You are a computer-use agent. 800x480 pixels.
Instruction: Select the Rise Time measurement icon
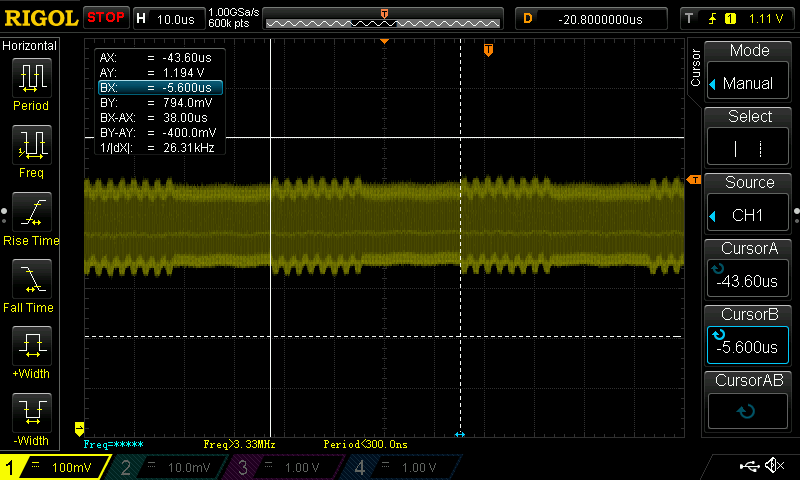(x=32, y=212)
